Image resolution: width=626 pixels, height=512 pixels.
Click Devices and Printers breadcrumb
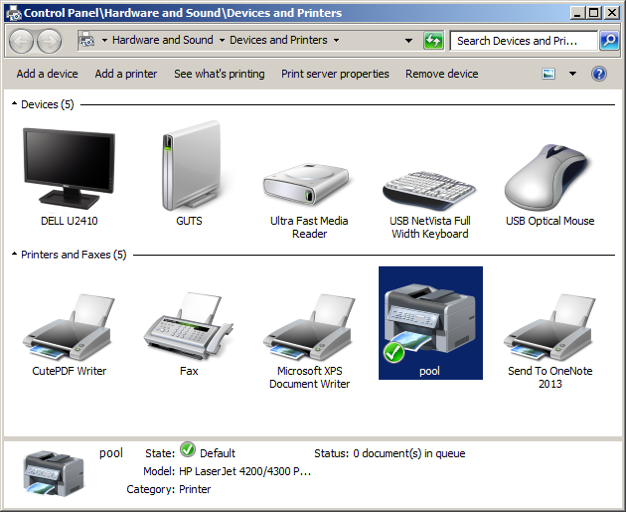click(278, 40)
